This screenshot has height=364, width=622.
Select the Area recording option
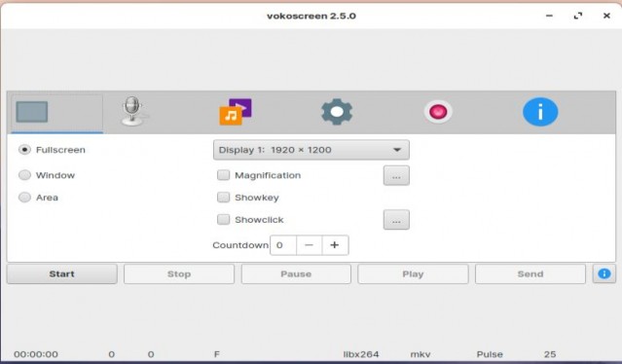click(x=24, y=197)
